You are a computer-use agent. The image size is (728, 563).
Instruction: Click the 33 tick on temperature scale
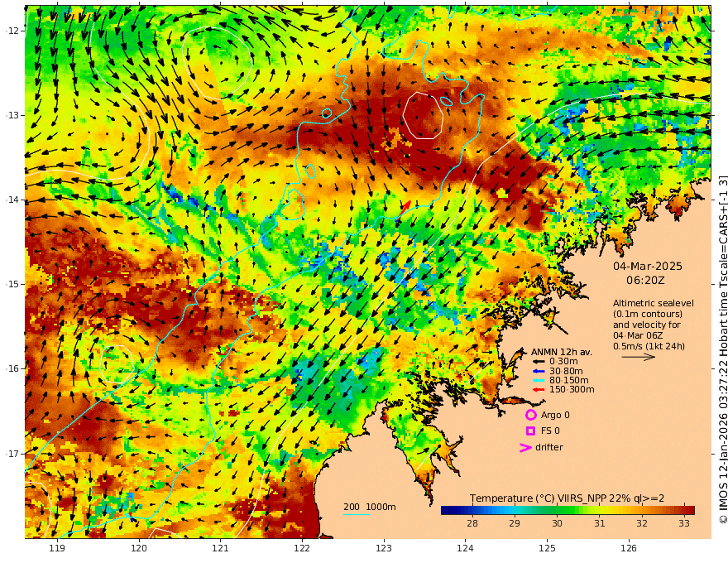[684, 523]
